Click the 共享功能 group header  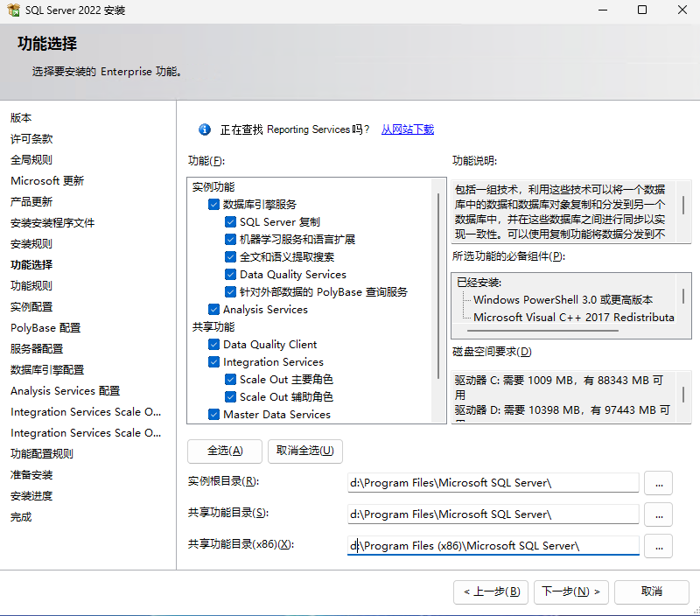(213, 326)
